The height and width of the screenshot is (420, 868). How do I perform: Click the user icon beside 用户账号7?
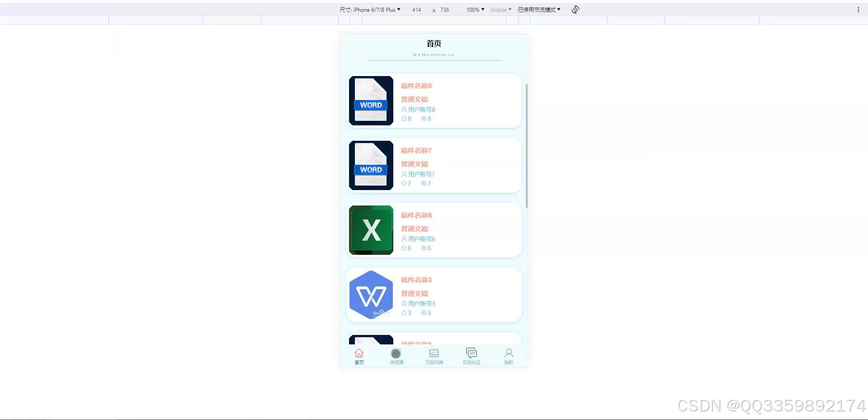(x=404, y=174)
